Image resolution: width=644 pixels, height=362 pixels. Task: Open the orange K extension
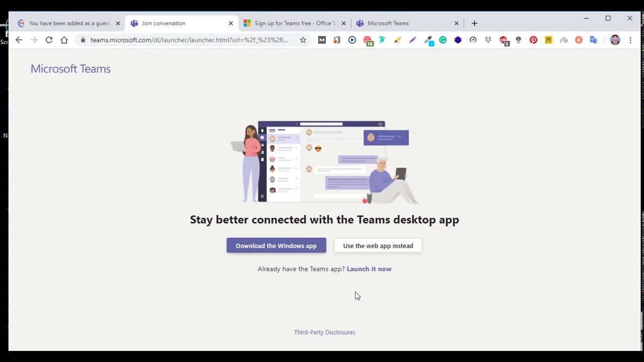(579, 40)
